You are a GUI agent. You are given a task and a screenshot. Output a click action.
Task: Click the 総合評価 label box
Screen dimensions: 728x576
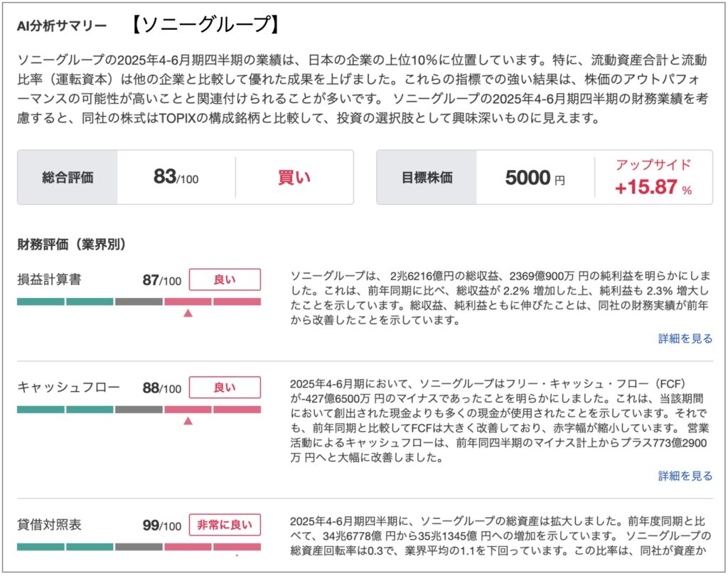pyautogui.click(x=68, y=177)
